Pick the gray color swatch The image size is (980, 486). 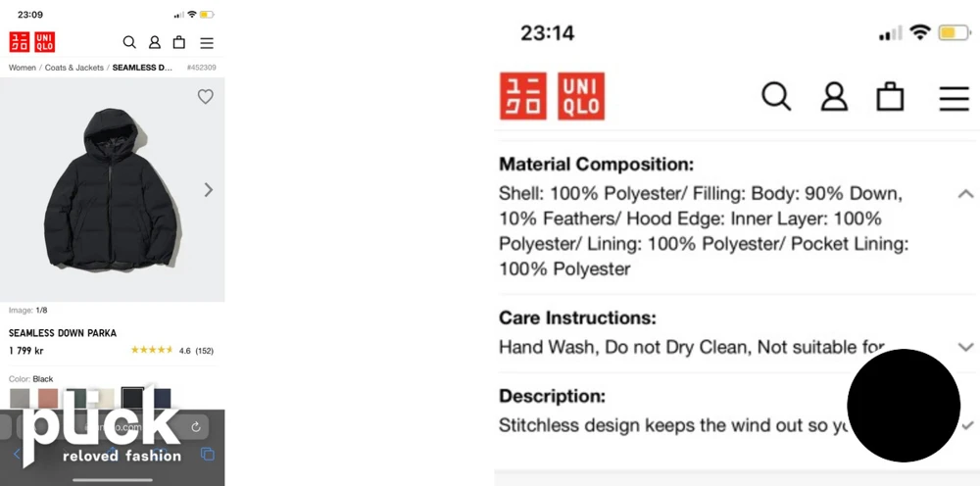click(20, 398)
